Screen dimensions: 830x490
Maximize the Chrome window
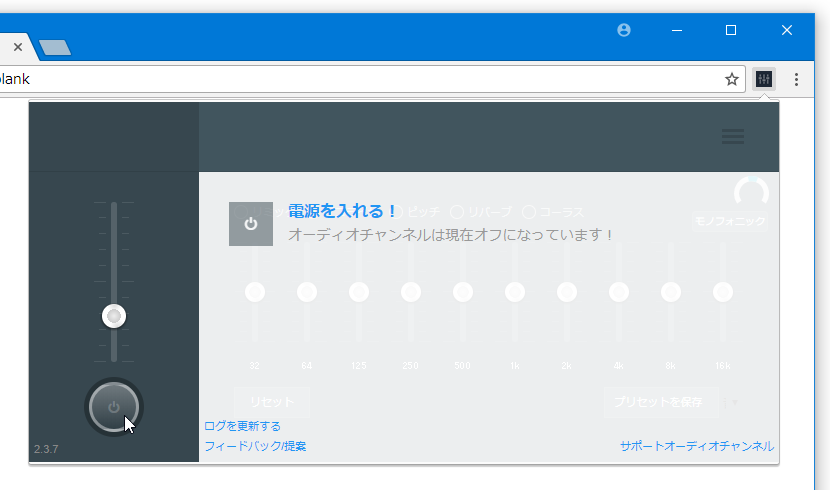point(731,30)
